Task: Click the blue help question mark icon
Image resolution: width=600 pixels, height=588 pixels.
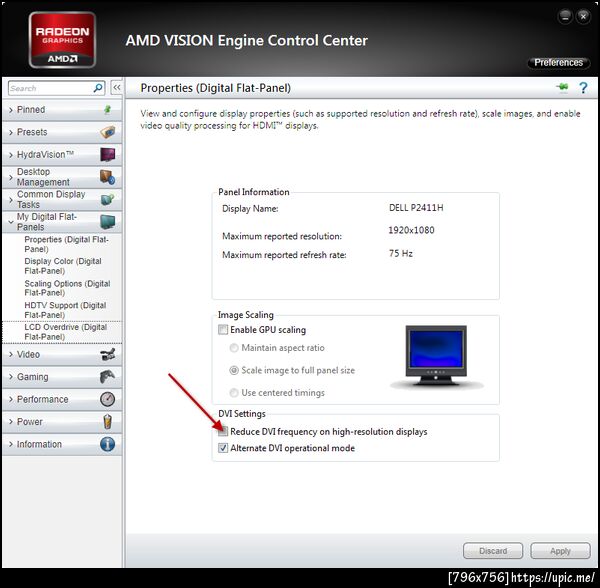Action: point(583,88)
